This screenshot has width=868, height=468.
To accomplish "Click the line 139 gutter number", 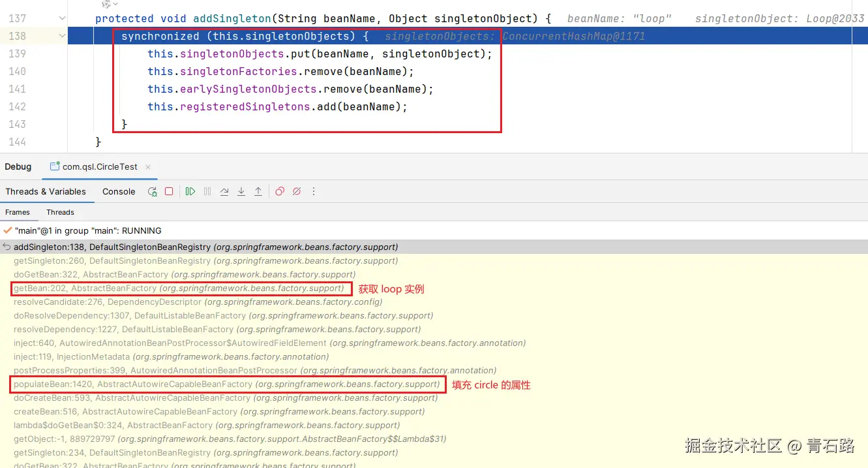I will pyautogui.click(x=18, y=54).
